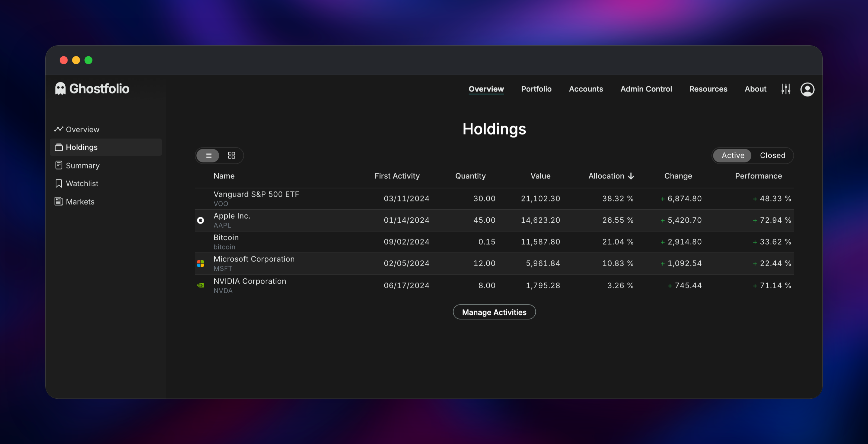Click the Allocation sort arrow icon
This screenshot has height=444, width=868.
click(631, 176)
